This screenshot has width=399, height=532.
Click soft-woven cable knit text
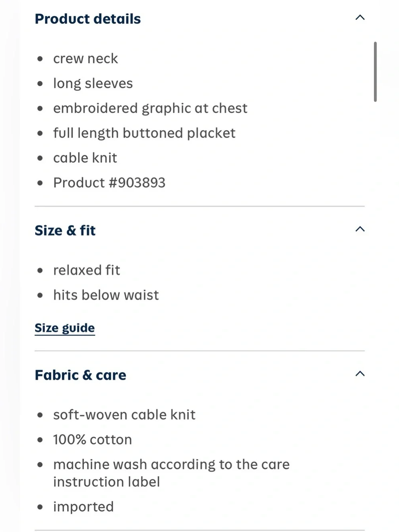124,415
